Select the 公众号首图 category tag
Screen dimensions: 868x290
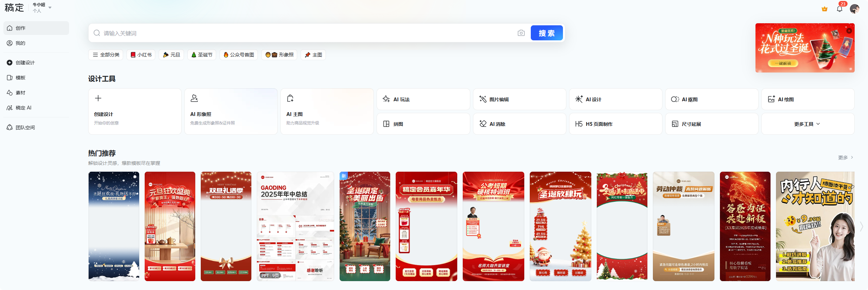(239, 55)
